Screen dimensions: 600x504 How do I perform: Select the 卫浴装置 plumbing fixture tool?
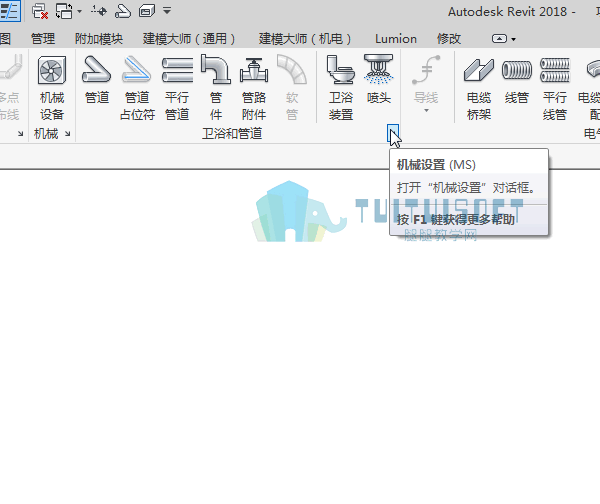tap(341, 88)
